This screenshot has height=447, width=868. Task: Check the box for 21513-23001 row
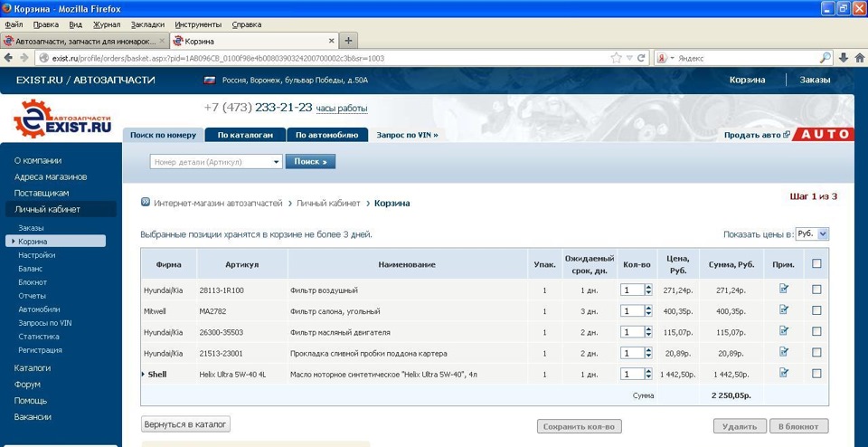coord(816,352)
